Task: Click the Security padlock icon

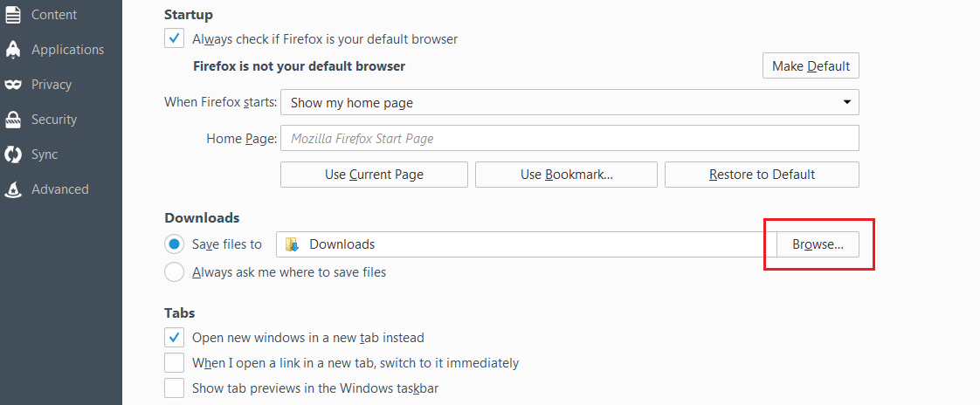Action: click(13, 120)
